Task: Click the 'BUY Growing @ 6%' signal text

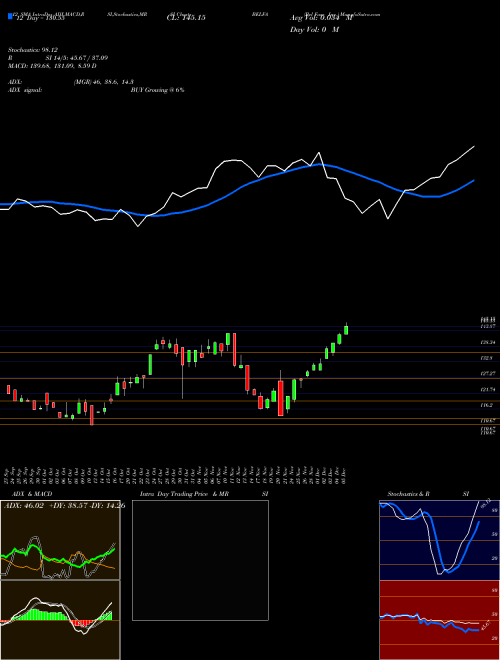Action: coord(157,90)
